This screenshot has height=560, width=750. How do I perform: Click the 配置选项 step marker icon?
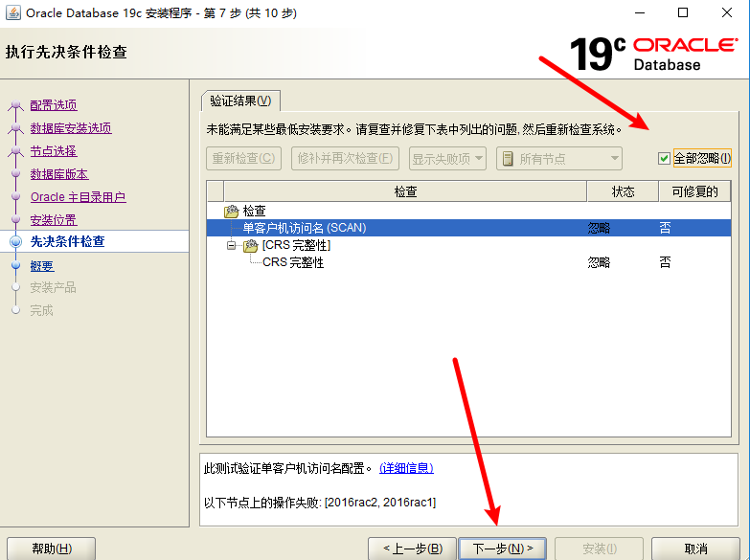[x=15, y=105]
